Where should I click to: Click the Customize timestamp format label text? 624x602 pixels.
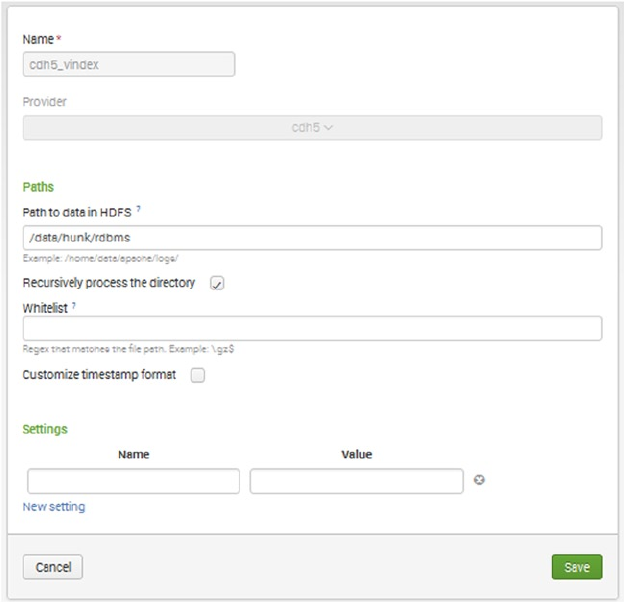(99, 375)
